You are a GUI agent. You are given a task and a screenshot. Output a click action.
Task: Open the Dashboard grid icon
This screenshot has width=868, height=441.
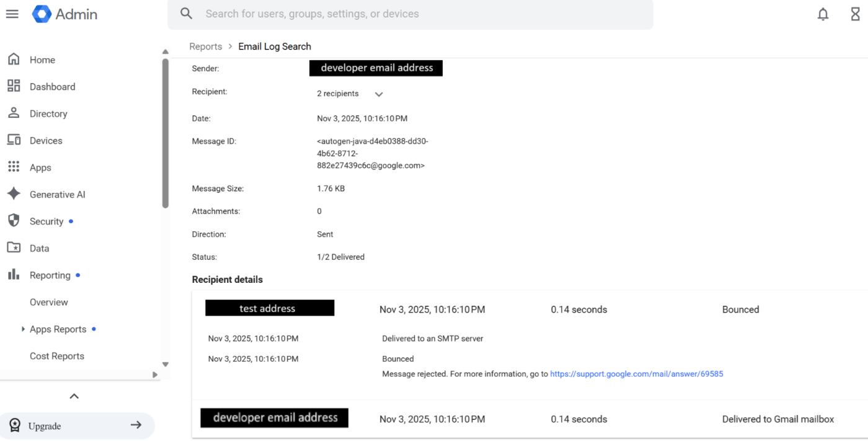click(14, 86)
